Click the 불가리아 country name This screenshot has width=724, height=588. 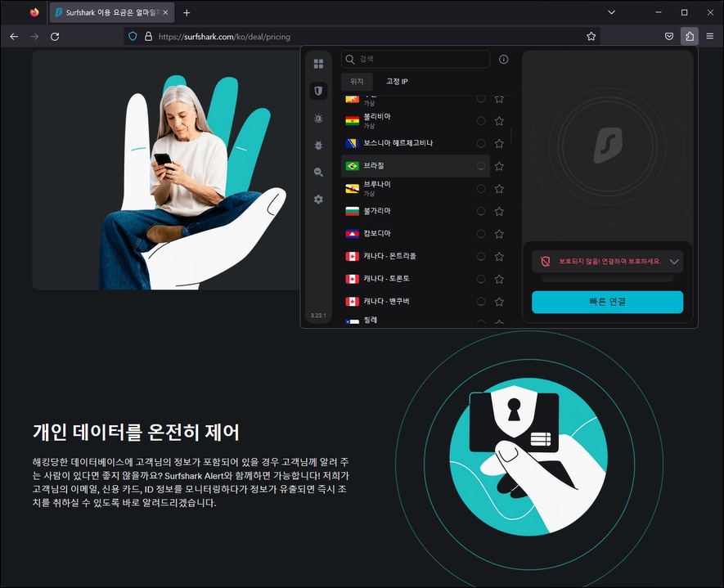tap(377, 211)
